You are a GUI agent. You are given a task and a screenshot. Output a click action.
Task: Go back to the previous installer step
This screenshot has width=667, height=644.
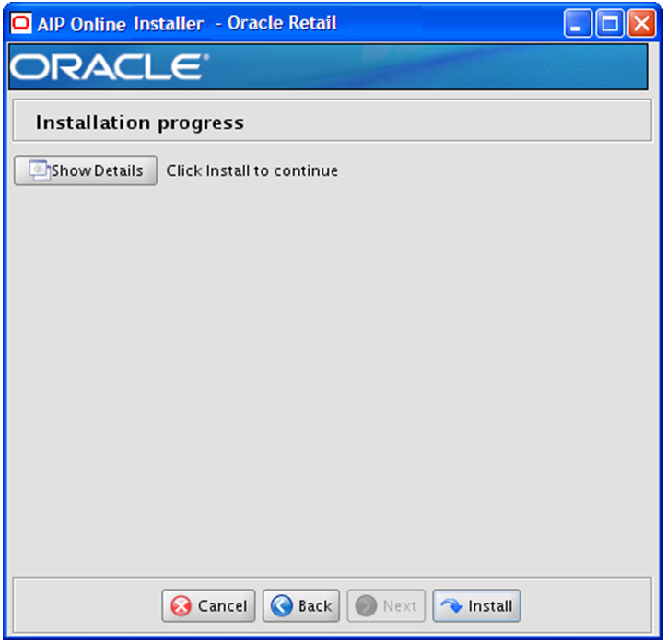click(x=301, y=605)
